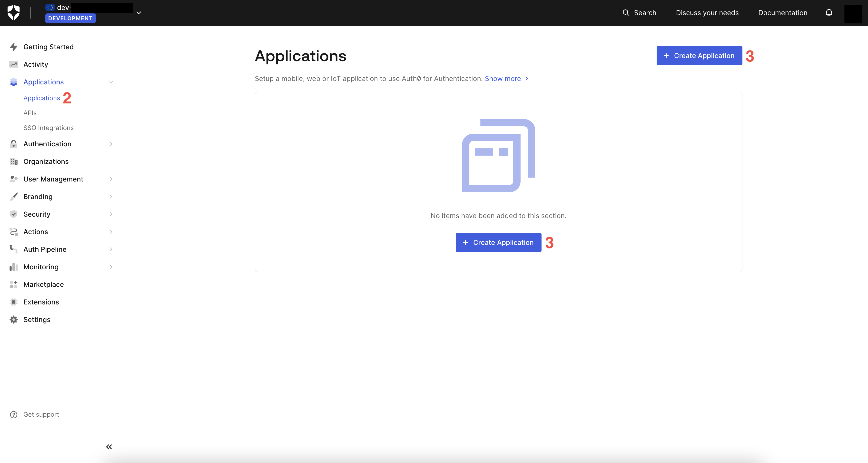The image size is (868, 463).
Task: Open the tenant switcher dropdown arrow
Action: (138, 13)
